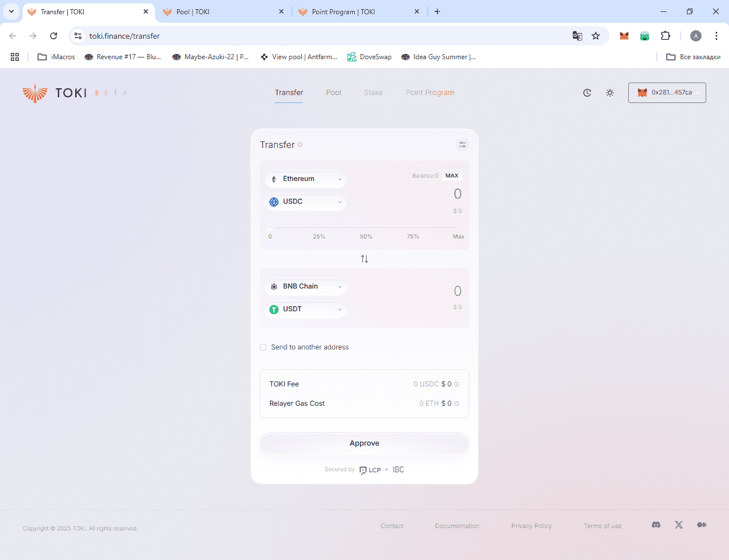The height and width of the screenshot is (560, 729).
Task: Open Contact footer link
Action: pos(392,526)
